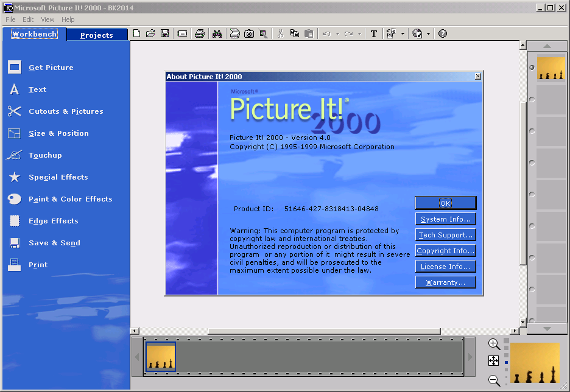Click the Warranty button
The image size is (570, 392).
coord(445,282)
